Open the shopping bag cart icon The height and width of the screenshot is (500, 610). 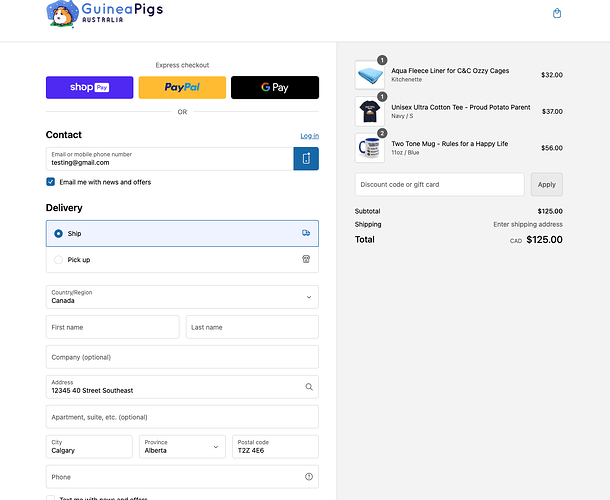pos(557,13)
